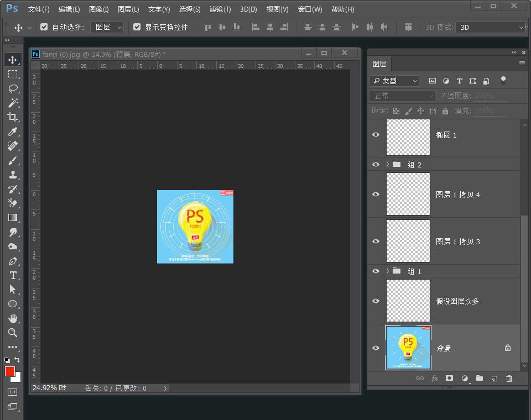Create a new layer using the panel icon

[x=494, y=379]
